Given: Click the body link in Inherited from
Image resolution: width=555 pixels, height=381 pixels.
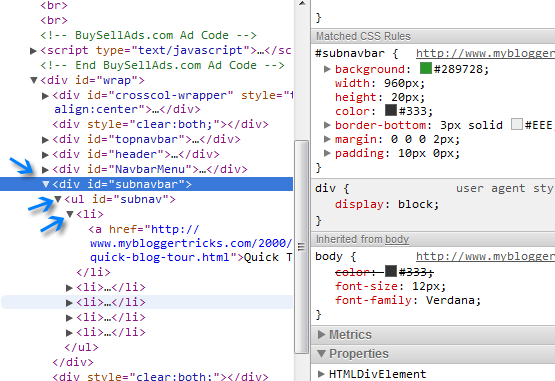Looking at the screenshot, I should pyautogui.click(x=397, y=240).
